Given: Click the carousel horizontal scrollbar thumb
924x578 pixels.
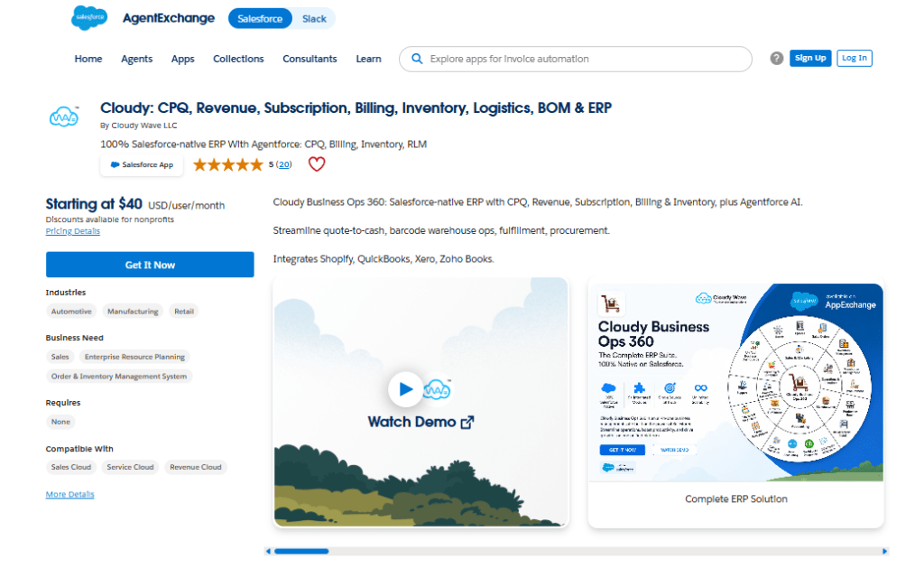Looking at the screenshot, I should pyautogui.click(x=301, y=552).
